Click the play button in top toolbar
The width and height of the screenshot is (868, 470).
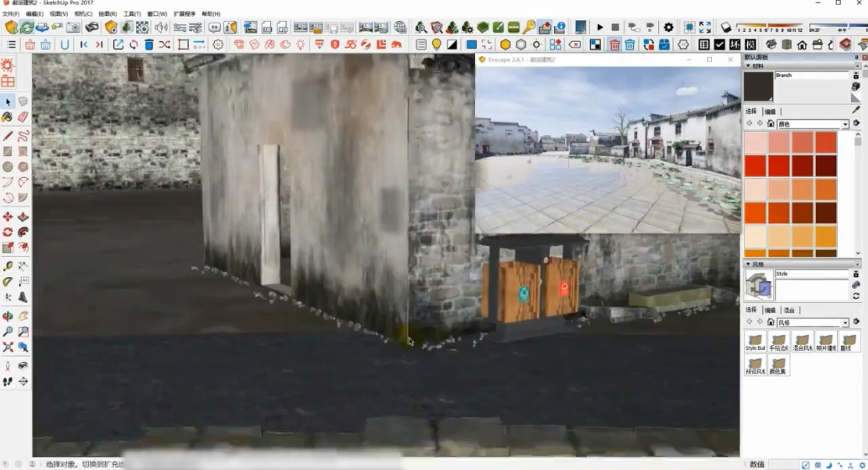(599, 27)
